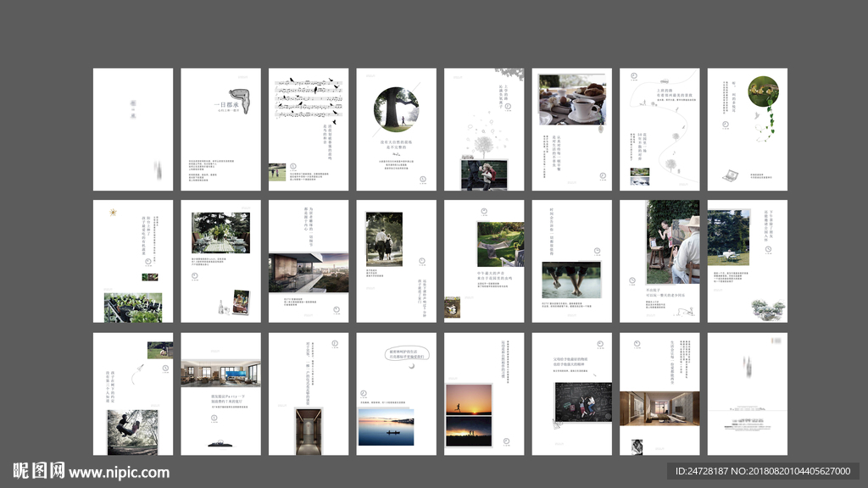The image size is (868, 488).
Task: Select the modern villa terrace rendering
Action: (x=309, y=272)
